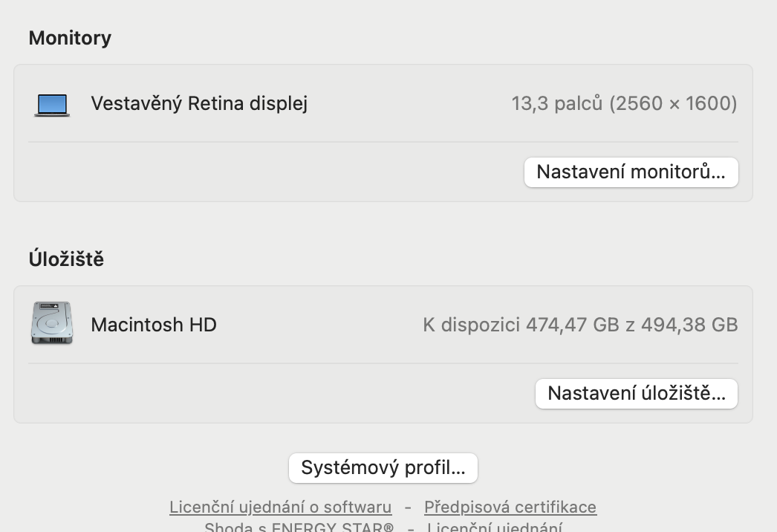
Task: Click the 13,3 palců display size text
Action: pyautogui.click(x=624, y=103)
